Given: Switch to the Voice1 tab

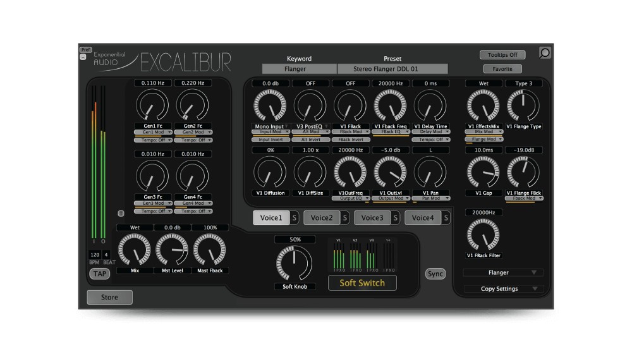Looking at the screenshot, I should click(x=271, y=217).
